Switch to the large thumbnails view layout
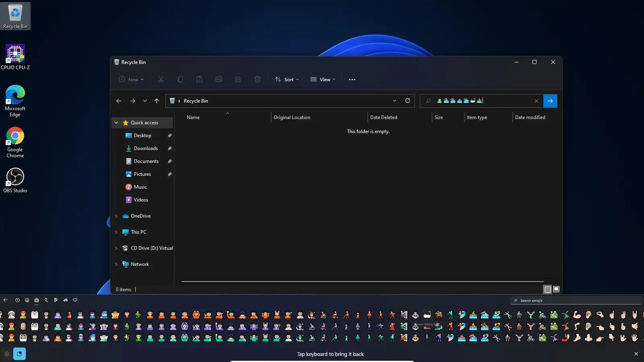This screenshot has height=362, width=644. pyautogui.click(x=556, y=289)
